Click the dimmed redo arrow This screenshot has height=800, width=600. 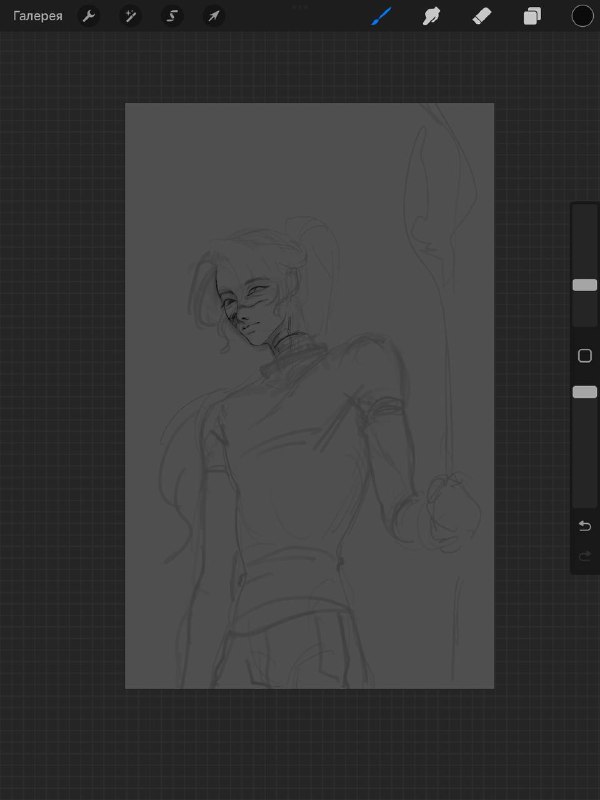click(585, 556)
